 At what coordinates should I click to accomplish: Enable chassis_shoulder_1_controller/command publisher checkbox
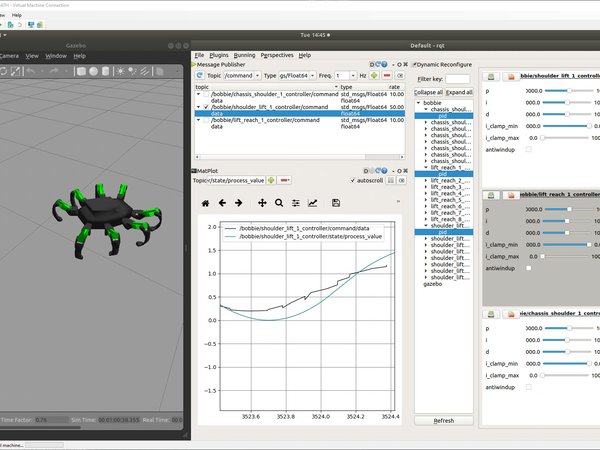point(206,94)
